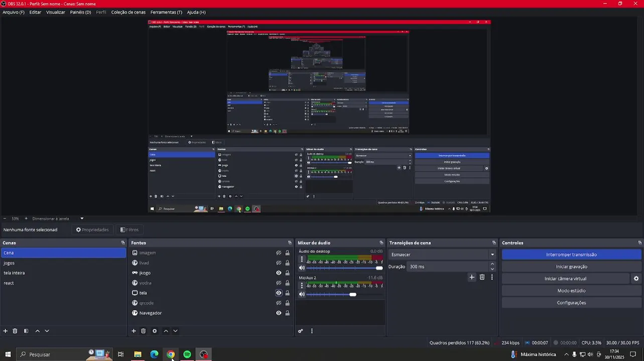Image resolution: width=644 pixels, height=361 pixels.
Task: Show hidden system tray icons chevron
Action: [x=566, y=354]
